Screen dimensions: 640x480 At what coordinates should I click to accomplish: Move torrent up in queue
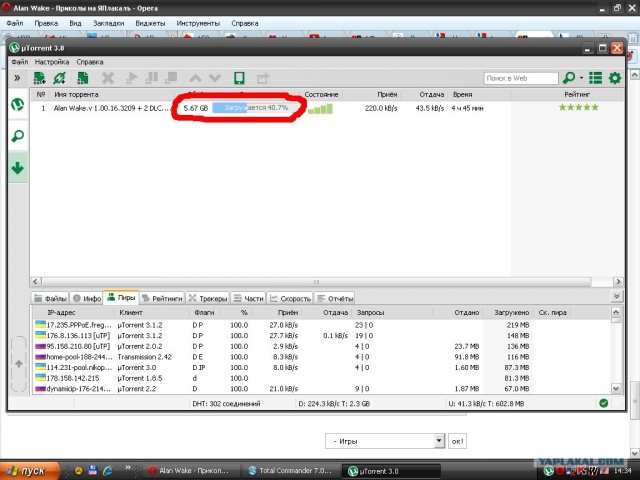[196, 78]
